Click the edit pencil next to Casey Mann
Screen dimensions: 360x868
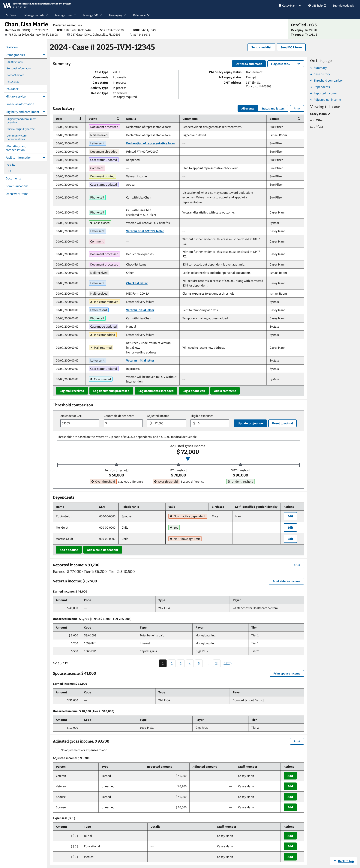[329, 114]
